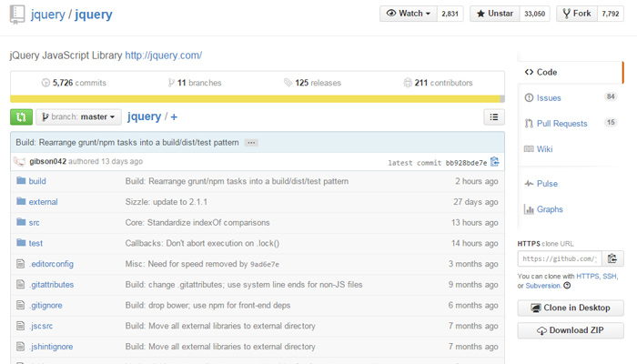Select the Code tab in sidebar
Viewport: 637px width, 364px height.
point(570,72)
